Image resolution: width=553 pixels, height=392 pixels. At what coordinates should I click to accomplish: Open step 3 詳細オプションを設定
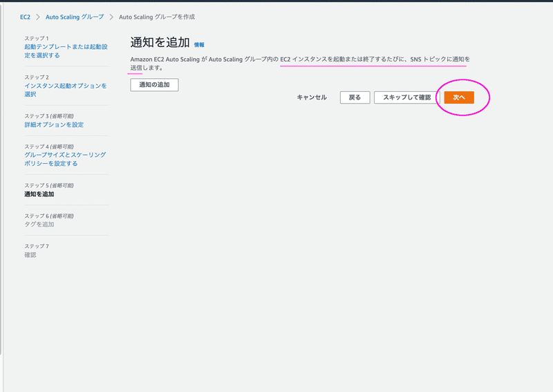(x=54, y=124)
